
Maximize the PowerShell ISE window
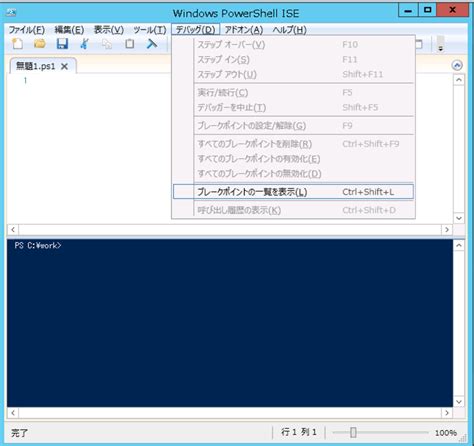[427, 10]
